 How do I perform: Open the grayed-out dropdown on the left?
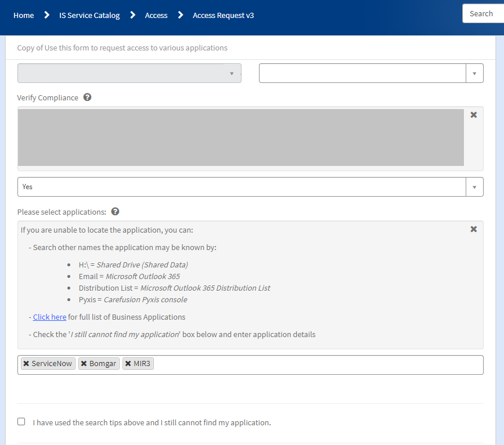[x=231, y=73]
